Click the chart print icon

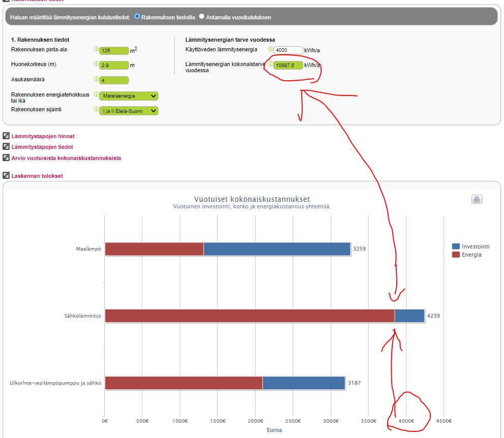point(477,199)
